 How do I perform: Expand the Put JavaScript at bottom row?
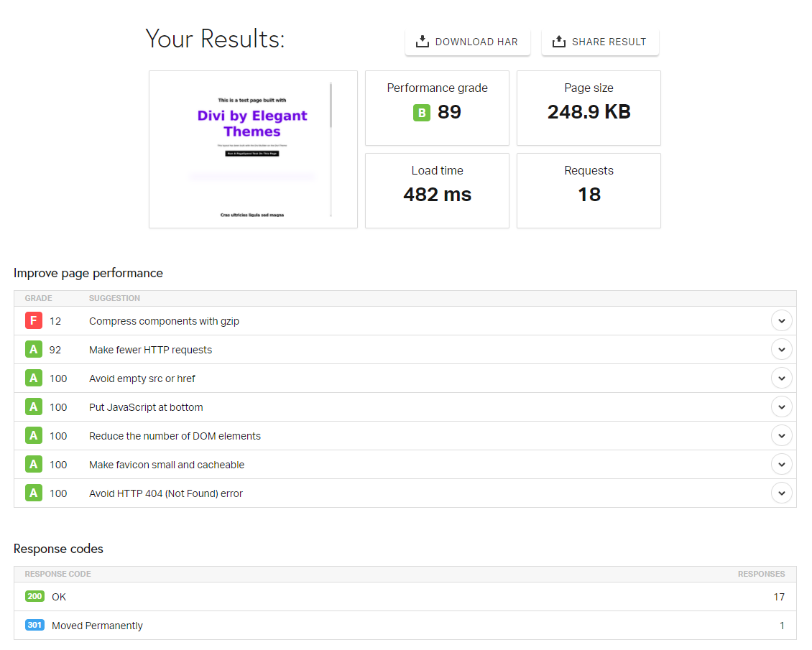[781, 407]
